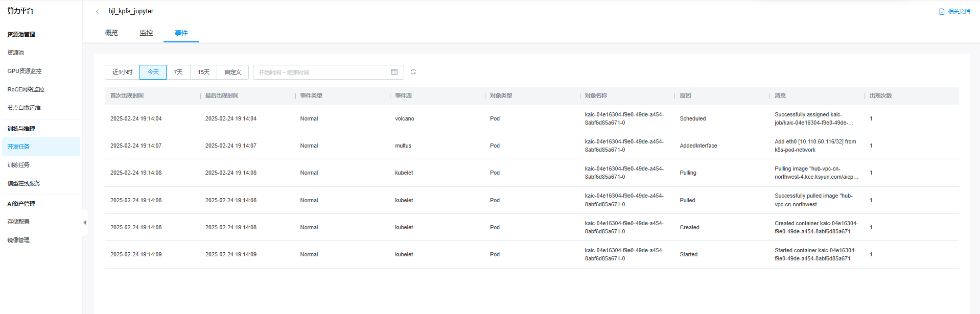Select the 近1小时 time filter

(x=122, y=72)
